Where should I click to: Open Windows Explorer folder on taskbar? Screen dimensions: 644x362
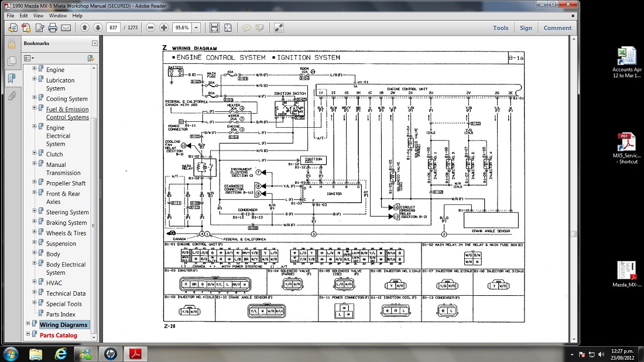pyautogui.click(x=36, y=354)
